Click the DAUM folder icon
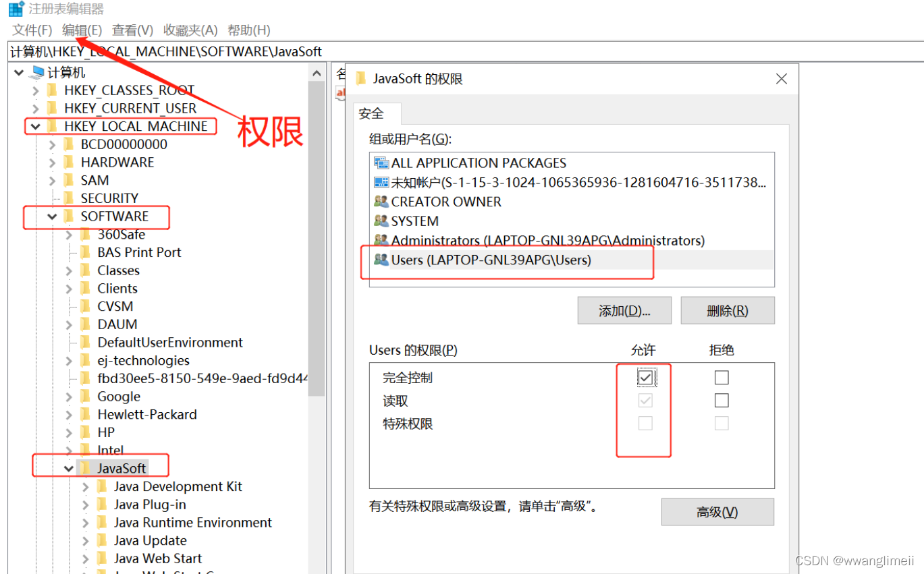Image resolution: width=924 pixels, height=574 pixels. (x=85, y=324)
